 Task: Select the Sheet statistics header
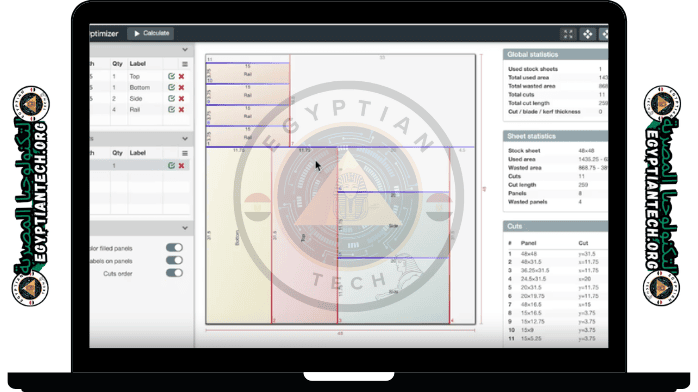(556, 136)
